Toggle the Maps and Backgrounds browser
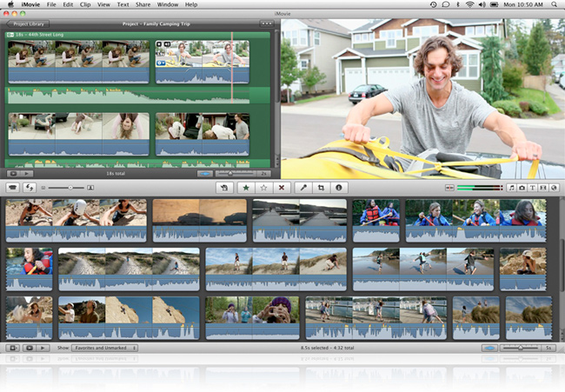 553,187
